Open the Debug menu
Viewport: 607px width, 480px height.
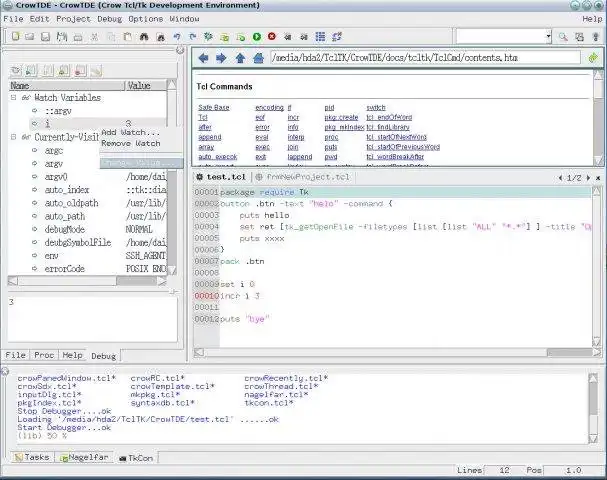tap(110, 19)
